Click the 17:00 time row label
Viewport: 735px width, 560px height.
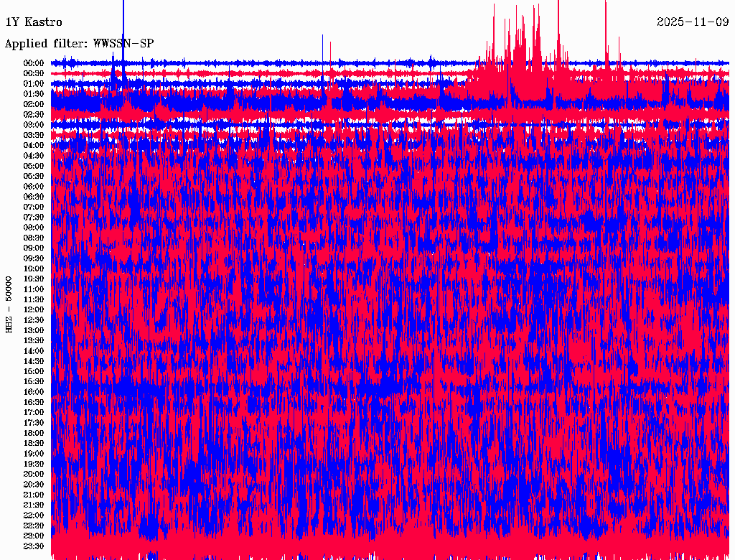click(34, 413)
